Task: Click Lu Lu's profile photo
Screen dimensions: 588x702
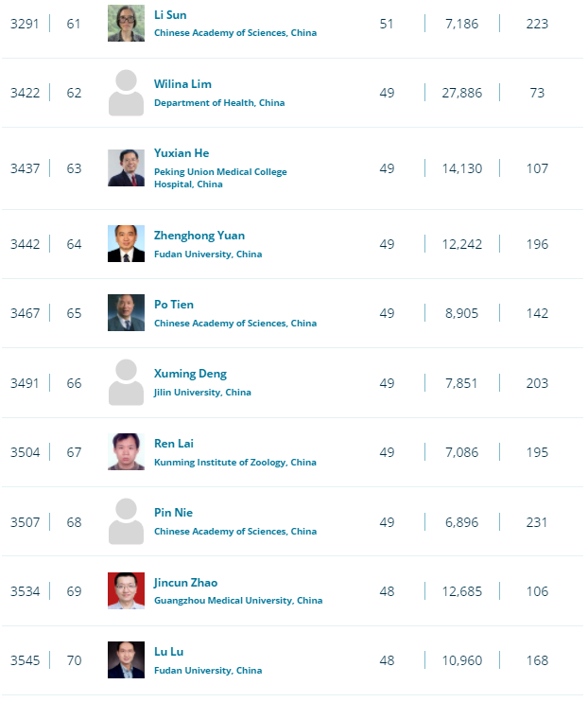Action: (126, 660)
